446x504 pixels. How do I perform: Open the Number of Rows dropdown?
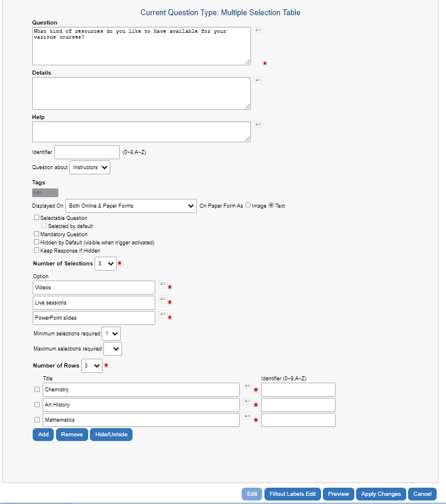(x=92, y=366)
